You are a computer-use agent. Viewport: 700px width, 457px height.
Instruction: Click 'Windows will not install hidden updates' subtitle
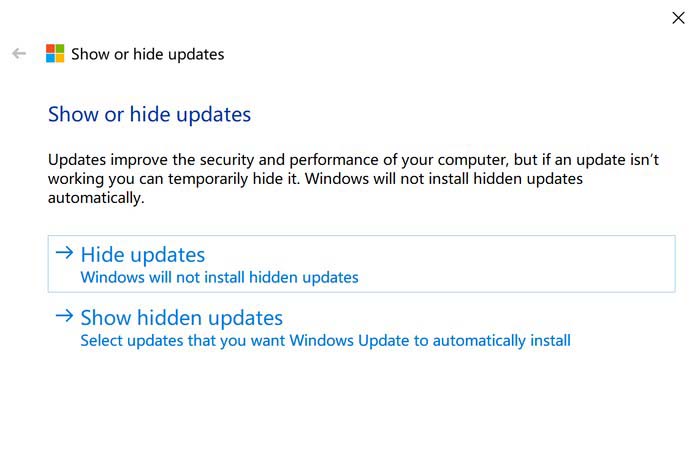coord(219,277)
